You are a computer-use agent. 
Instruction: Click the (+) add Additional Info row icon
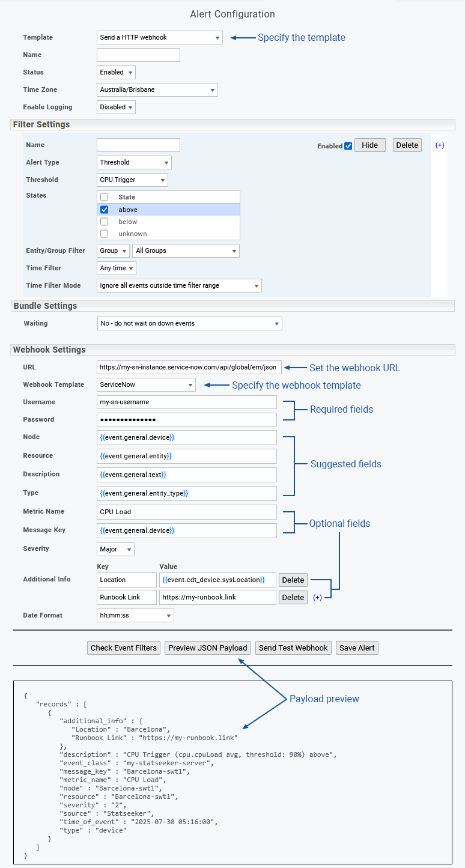coord(317,598)
